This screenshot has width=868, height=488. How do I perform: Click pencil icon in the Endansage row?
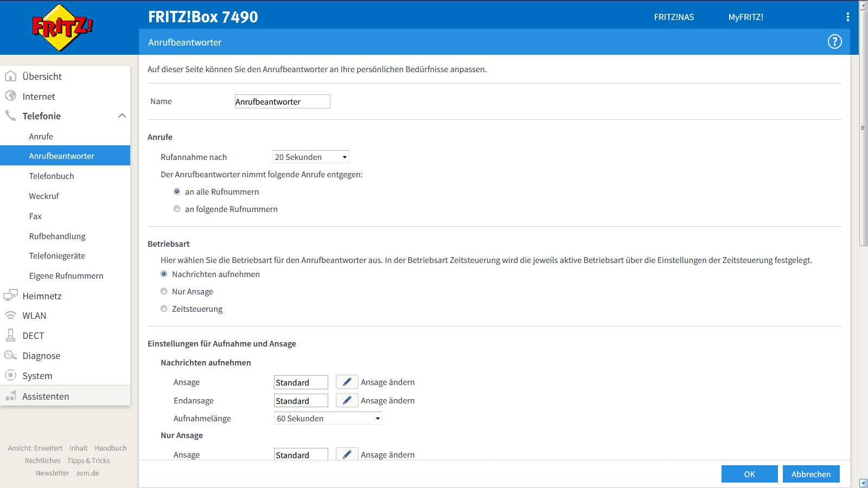click(x=347, y=400)
